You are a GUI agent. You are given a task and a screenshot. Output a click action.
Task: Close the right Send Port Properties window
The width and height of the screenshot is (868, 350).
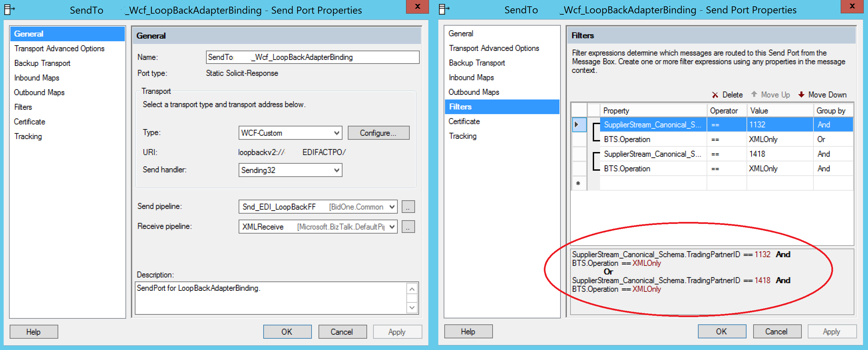pyautogui.click(x=852, y=6)
